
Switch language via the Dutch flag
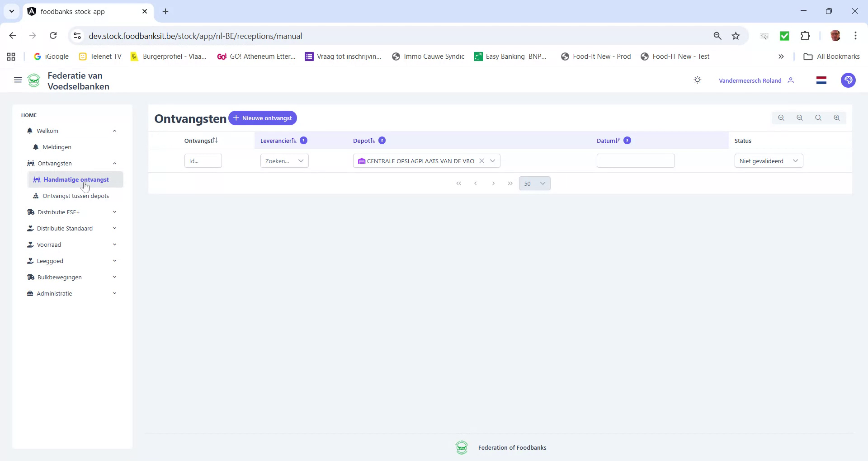(821, 80)
